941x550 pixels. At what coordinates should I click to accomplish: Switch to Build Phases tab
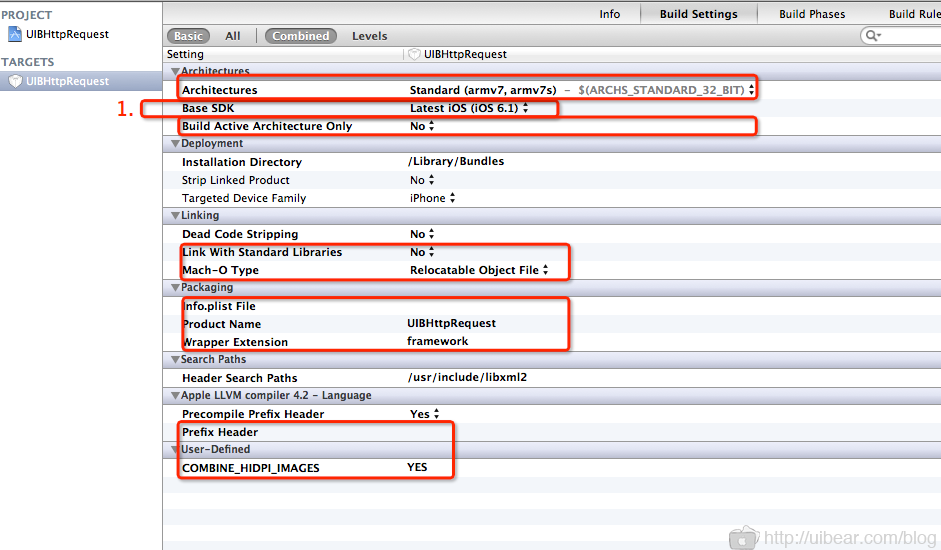(812, 14)
